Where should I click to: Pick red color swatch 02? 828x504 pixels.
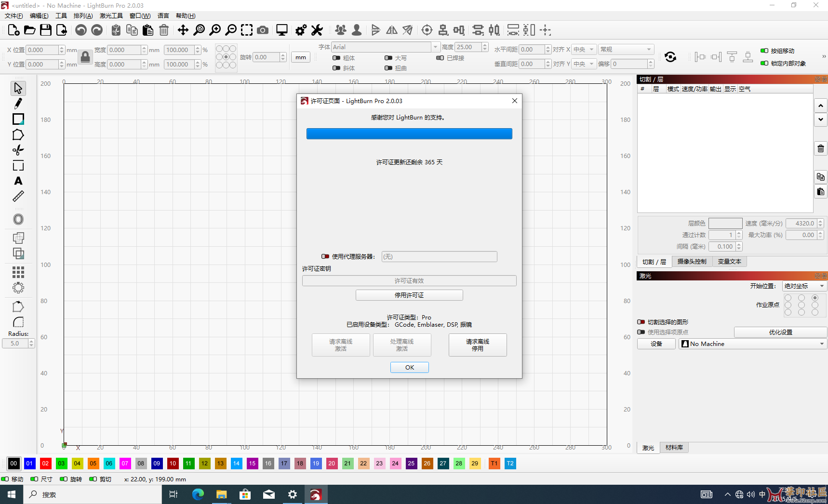(x=45, y=464)
